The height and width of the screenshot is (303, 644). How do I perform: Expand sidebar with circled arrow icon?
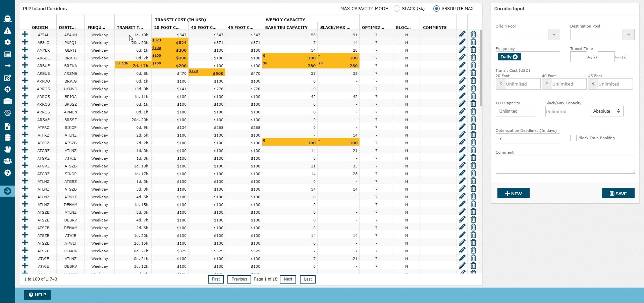point(7,191)
